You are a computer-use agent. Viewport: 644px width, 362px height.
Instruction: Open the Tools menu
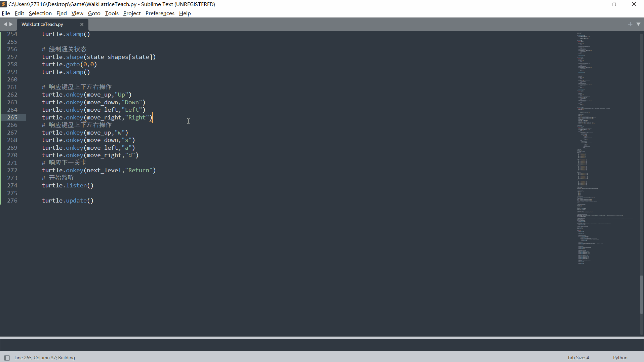pyautogui.click(x=112, y=13)
